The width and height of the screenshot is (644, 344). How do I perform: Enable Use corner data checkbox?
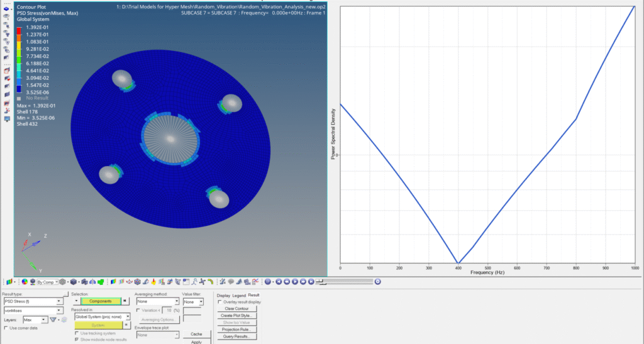(x=6, y=328)
